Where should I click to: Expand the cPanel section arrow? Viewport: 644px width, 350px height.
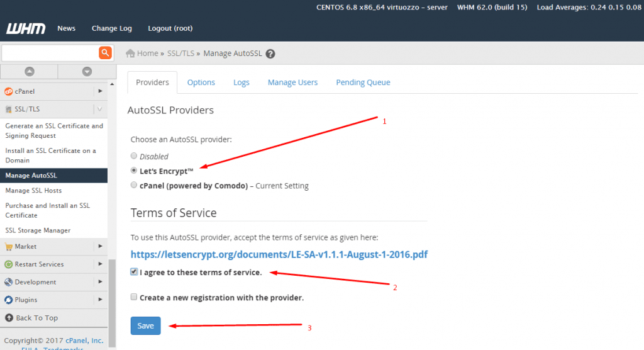coord(100,91)
